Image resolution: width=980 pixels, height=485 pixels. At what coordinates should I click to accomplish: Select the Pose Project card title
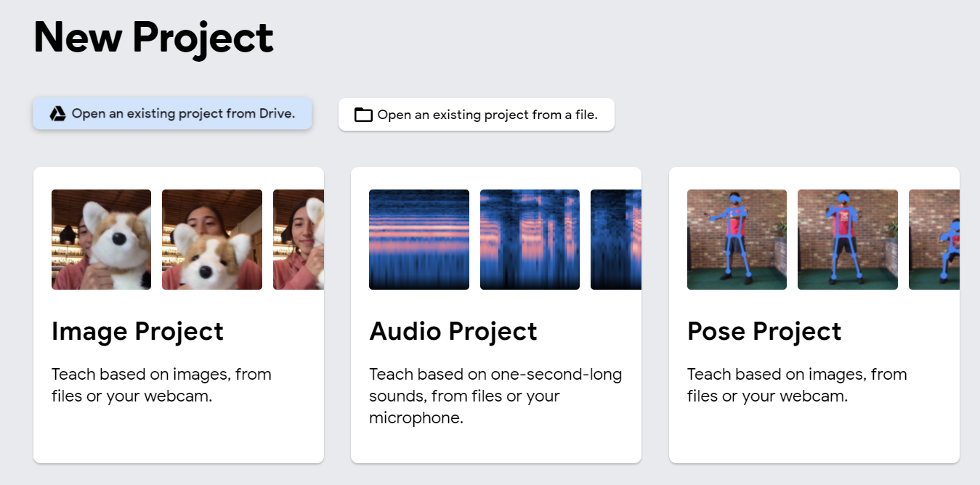(x=764, y=331)
